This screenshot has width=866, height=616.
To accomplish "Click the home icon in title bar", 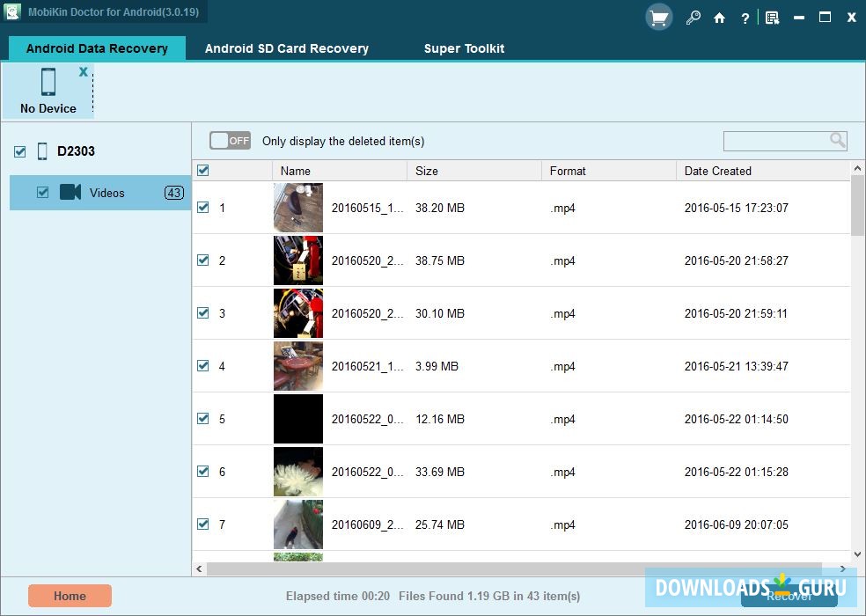I will (719, 18).
